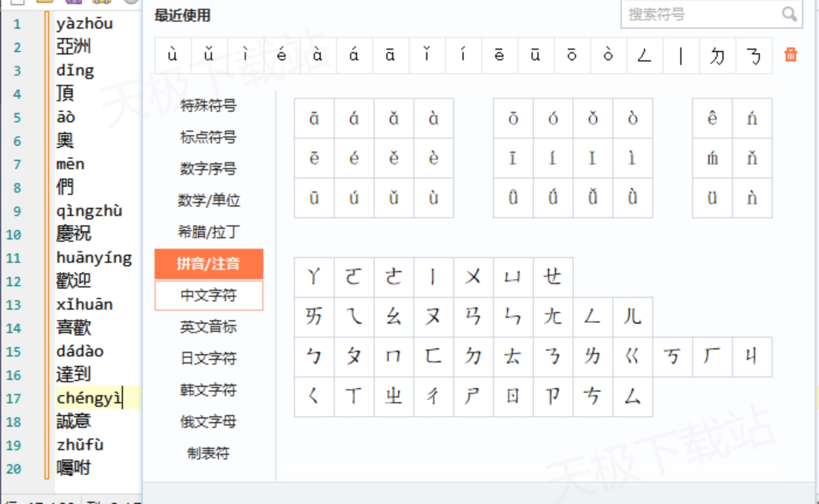Switch to the 俄文字母 category
The image size is (819, 504).
pos(208,422)
